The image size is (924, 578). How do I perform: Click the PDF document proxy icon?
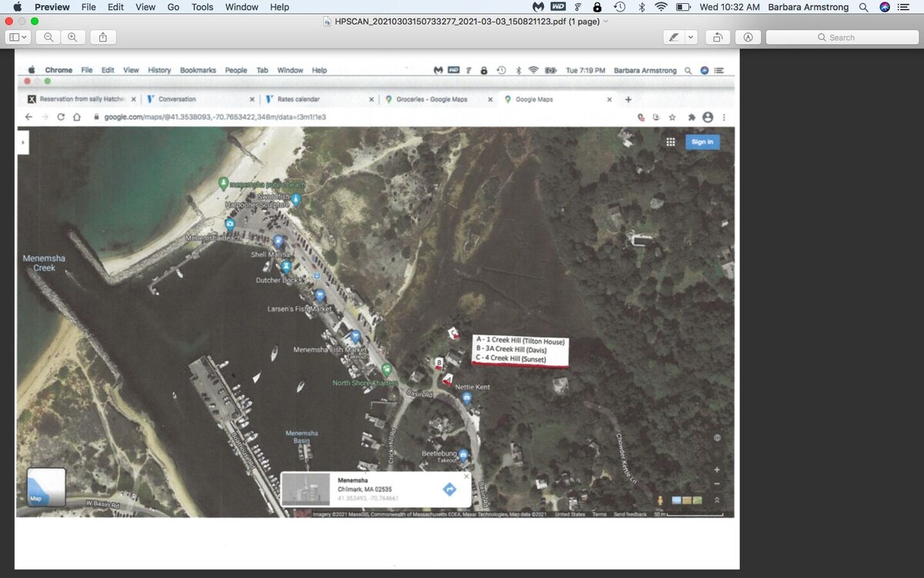(x=328, y=22)
